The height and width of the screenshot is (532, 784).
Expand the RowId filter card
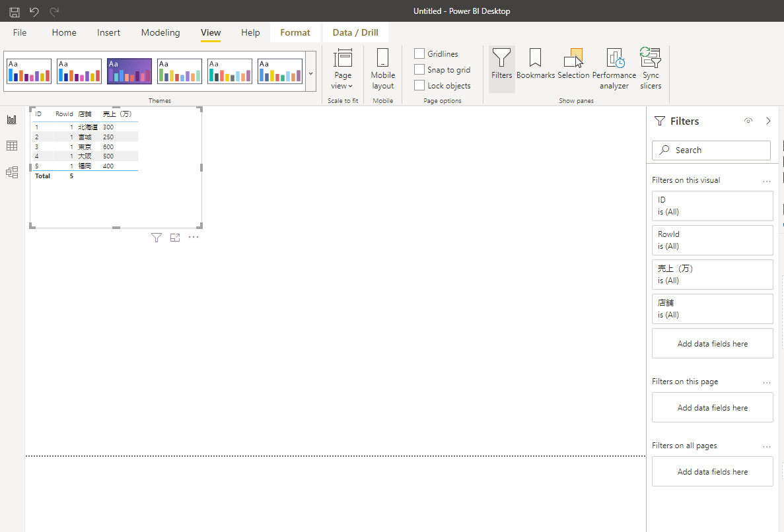713,240
